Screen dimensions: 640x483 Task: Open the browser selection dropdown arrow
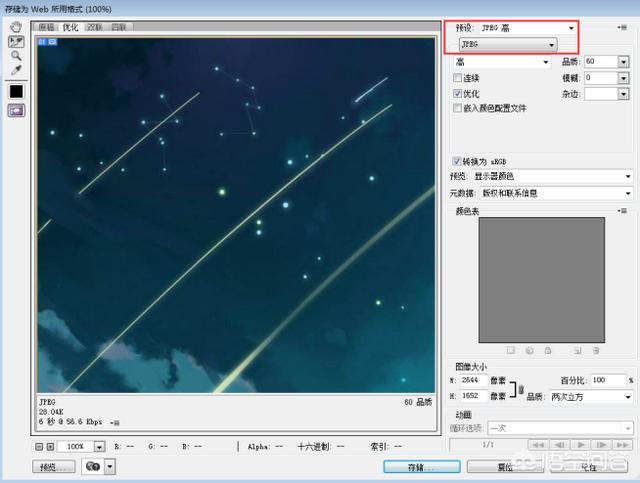click(x=110, y=466)
